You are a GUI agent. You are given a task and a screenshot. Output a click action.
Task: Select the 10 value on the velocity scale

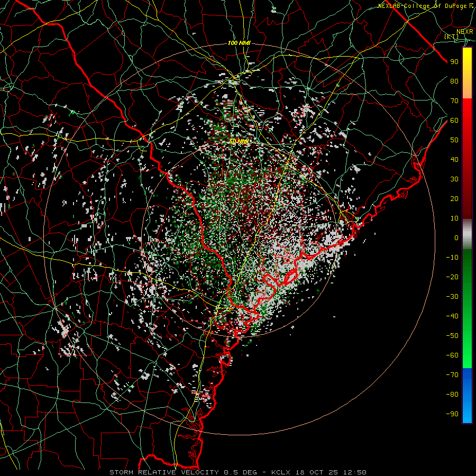[454, 218]
